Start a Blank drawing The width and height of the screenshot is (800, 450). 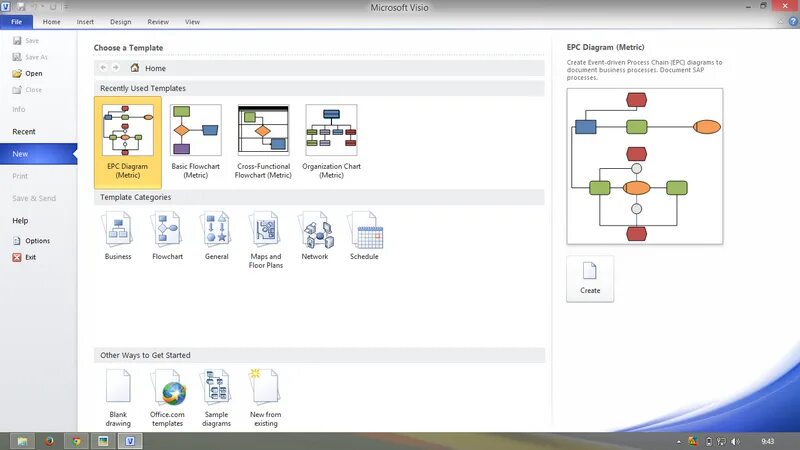pos(118,398)
